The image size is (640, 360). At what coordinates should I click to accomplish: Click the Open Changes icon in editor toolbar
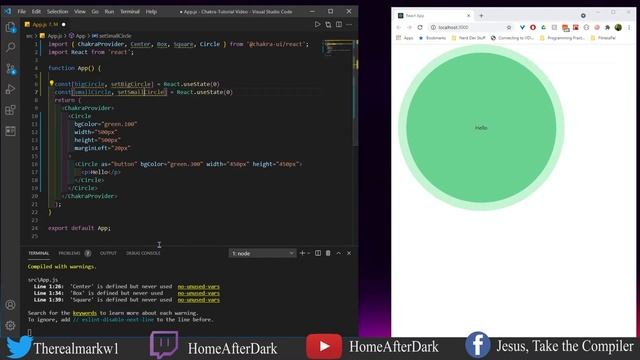(328, 24)
